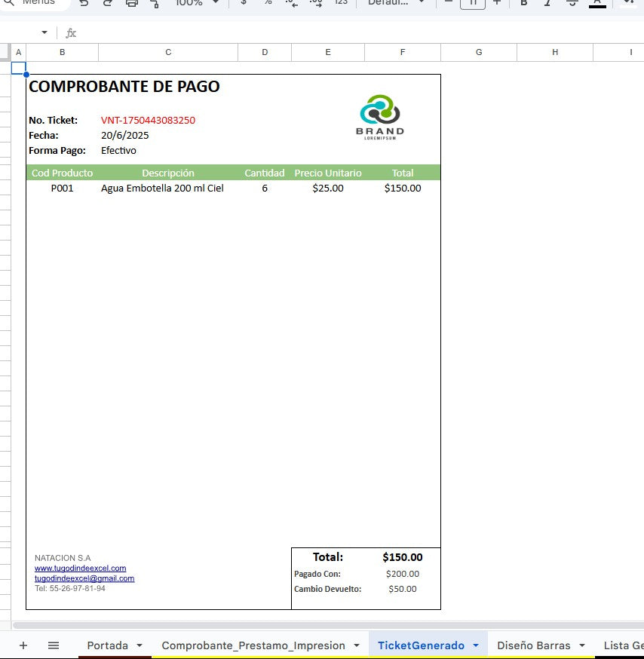The height and width of the screenshot is (659, 644).
Task: Click the bold Total: label
Action: tap(328, 557)
